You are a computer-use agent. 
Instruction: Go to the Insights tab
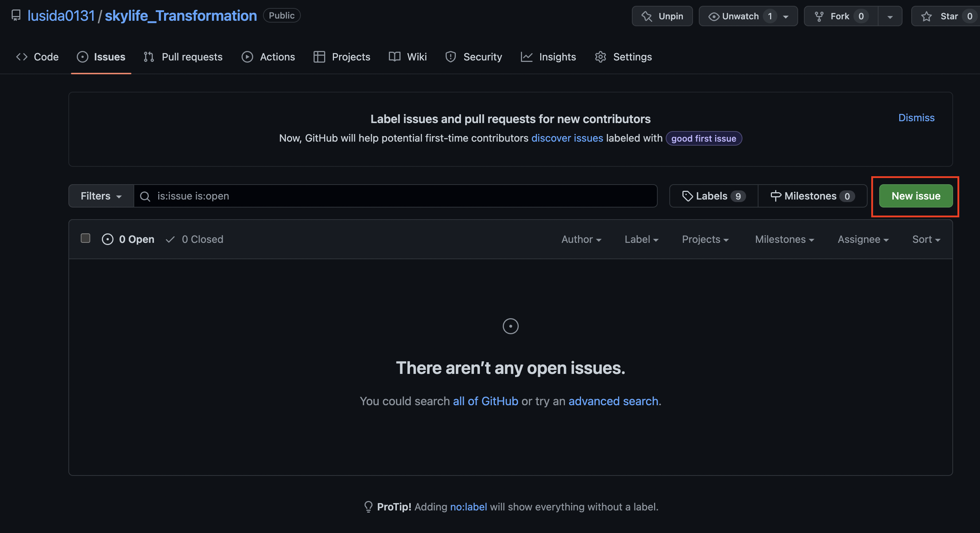tap(548, 57)
